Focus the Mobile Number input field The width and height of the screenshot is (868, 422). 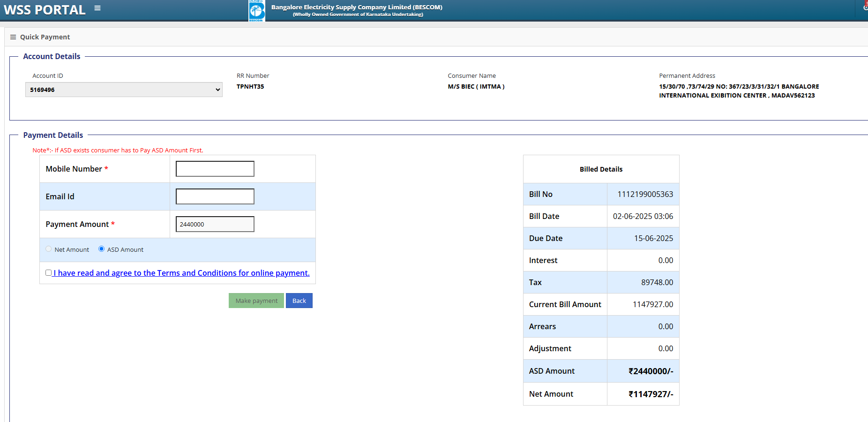[215, 169]
